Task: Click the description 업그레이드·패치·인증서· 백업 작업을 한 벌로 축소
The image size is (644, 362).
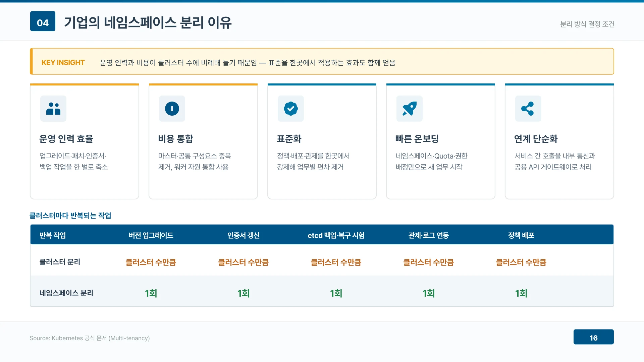Action: pyautogui.click(x=74, y=161)
